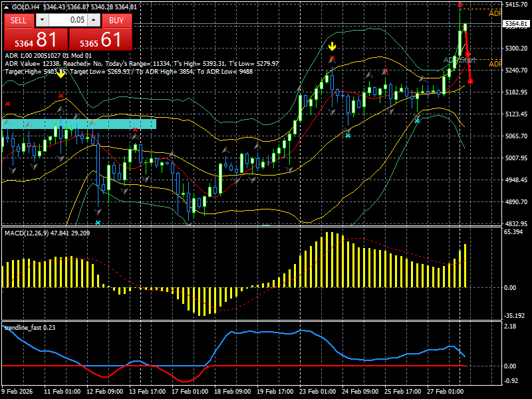Image resolution: width=532 pixels, height=399 pixels.
Task: Click the GOLD,H4 chart title text
Action: click(x=26, y=7)
